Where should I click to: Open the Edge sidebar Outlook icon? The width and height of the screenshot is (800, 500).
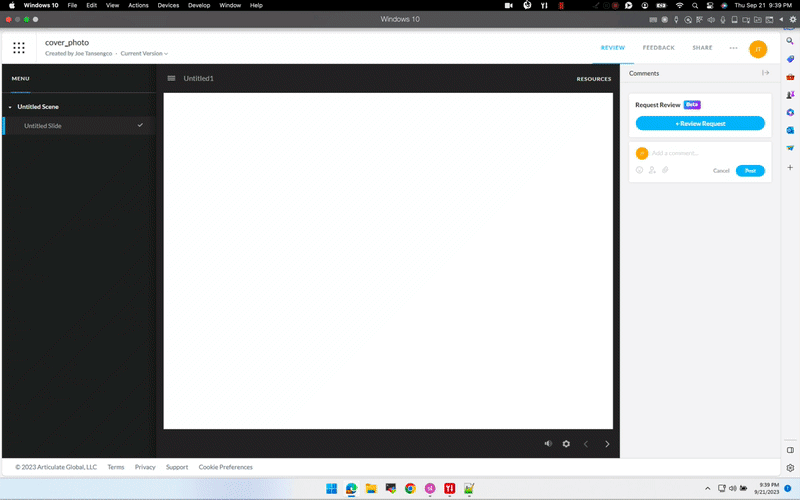pos(790,130)
